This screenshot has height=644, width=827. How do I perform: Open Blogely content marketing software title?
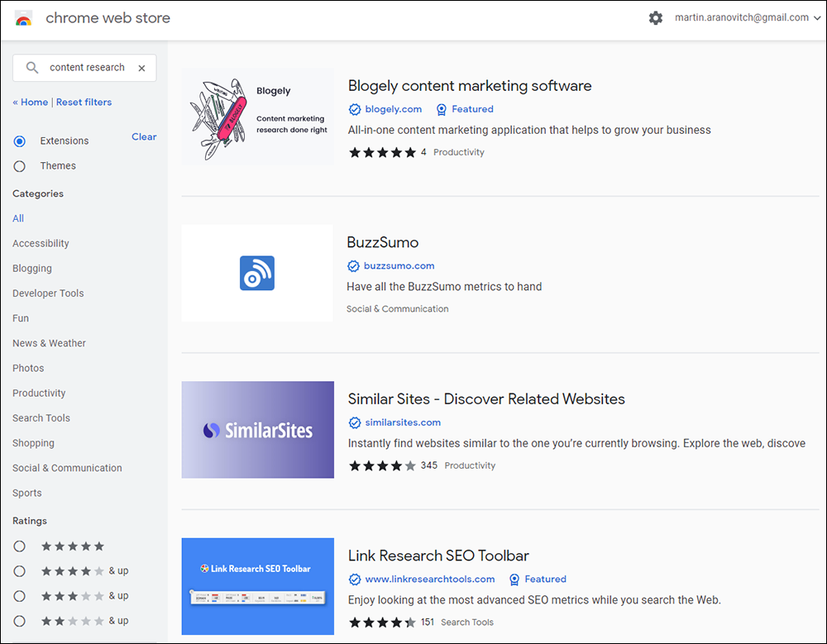[470, 85]
